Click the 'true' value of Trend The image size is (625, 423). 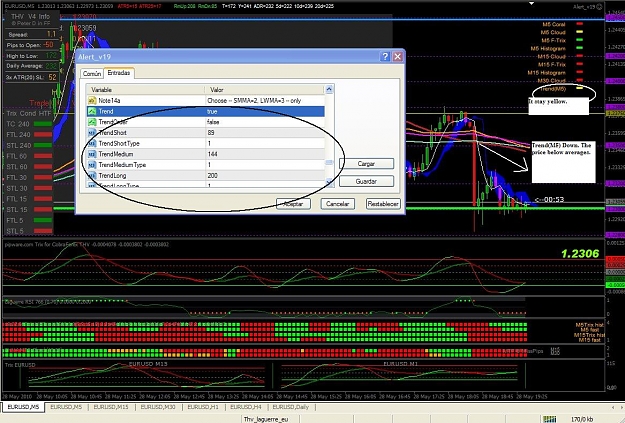pos(212,112)
